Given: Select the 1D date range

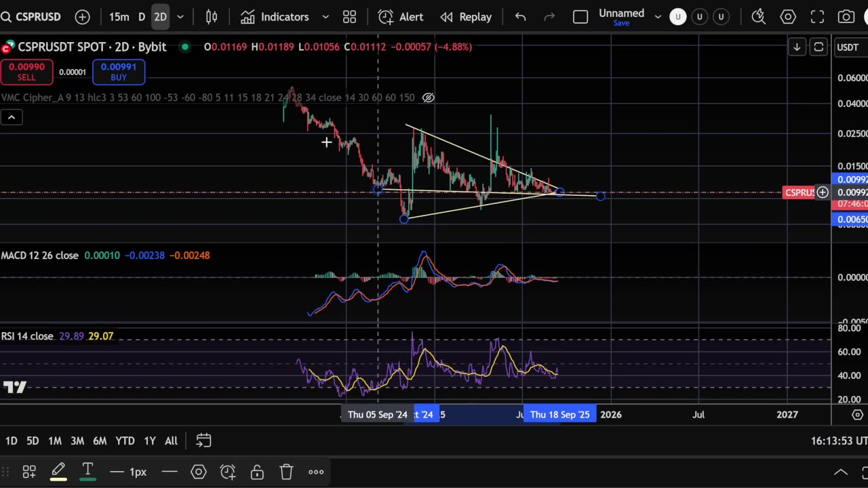Looking at the screenshot, I should pos(11,441).
